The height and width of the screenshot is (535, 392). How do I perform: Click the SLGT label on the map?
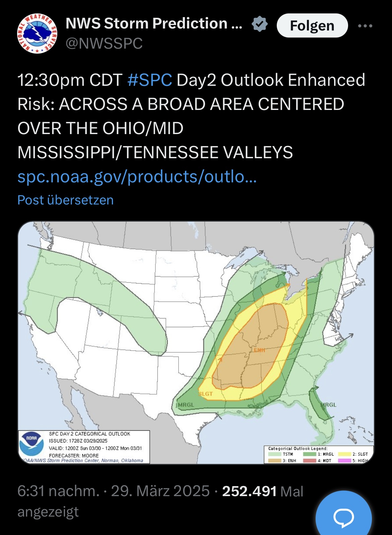(206, 394)
